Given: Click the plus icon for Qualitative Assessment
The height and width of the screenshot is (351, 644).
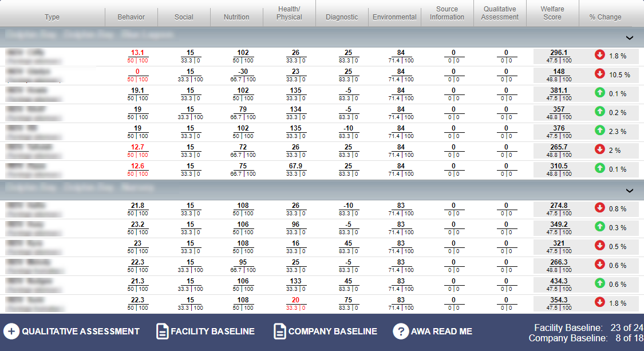Looking at the screenshot, I should (x=11, y=332).
